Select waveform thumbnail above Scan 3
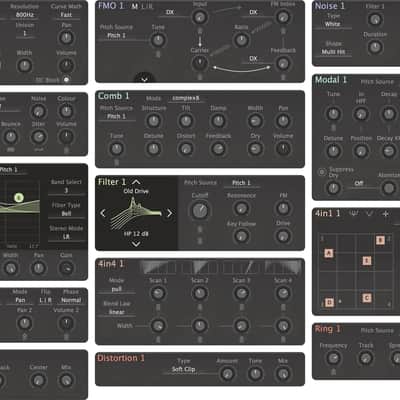This screenshot has height=400, width=400. pos(241,267)
